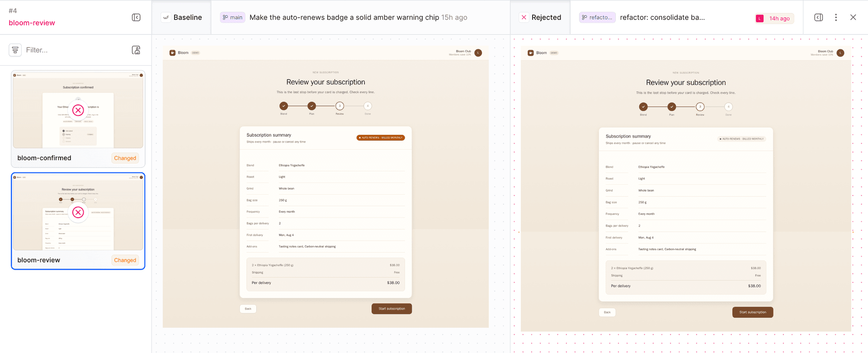Image resolution: width=868 pixels, height=353 pixels.
Task: Open the main branch chip
Action: coord(232,17)
